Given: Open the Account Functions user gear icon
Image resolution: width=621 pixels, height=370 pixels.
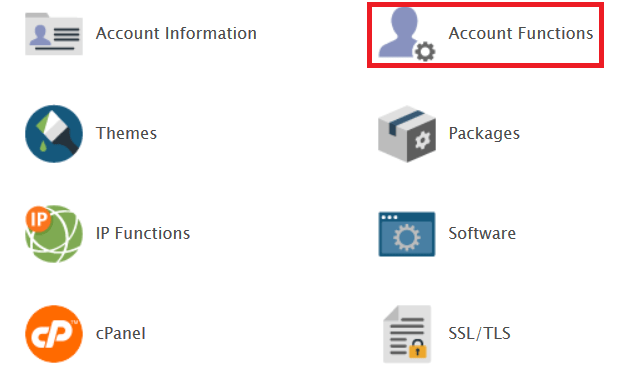Looking at the screenshot, I should (x=407, y=34).
